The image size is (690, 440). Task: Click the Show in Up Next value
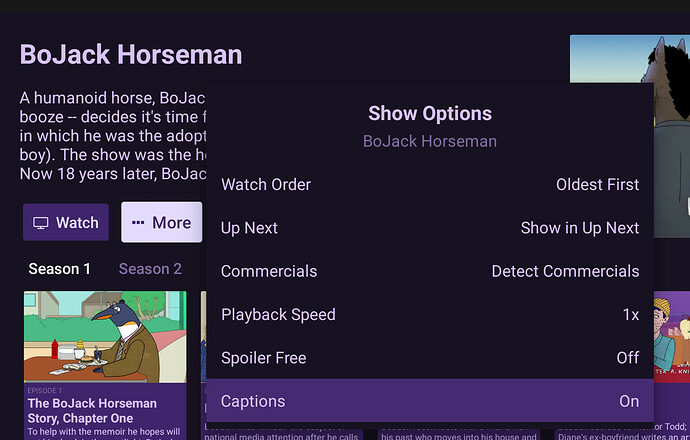[x=580, y=228]
